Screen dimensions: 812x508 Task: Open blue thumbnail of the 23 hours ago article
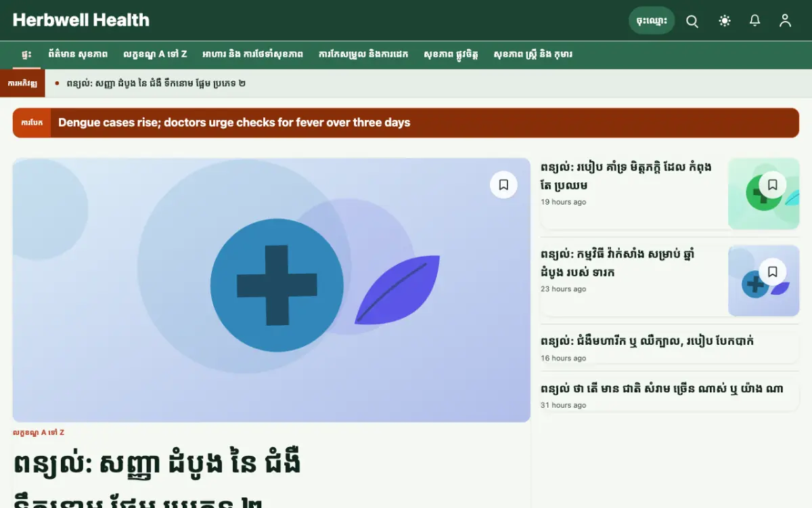(764, 280)
